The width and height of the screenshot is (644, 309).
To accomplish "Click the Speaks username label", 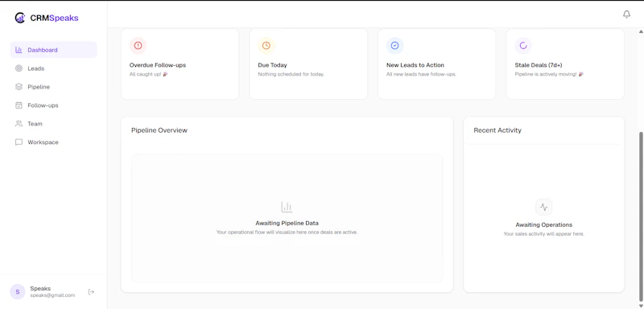I will pos(40,289).
